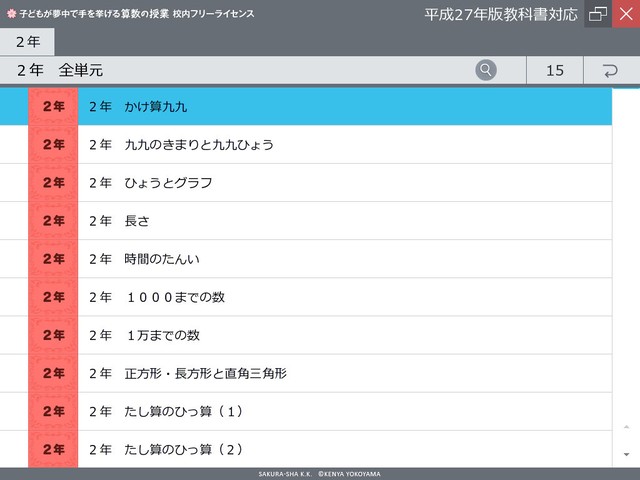Viewport: 640px width, 480px height.
Task: Click the 2年 全単元 heading
Action: click(60, 70)
